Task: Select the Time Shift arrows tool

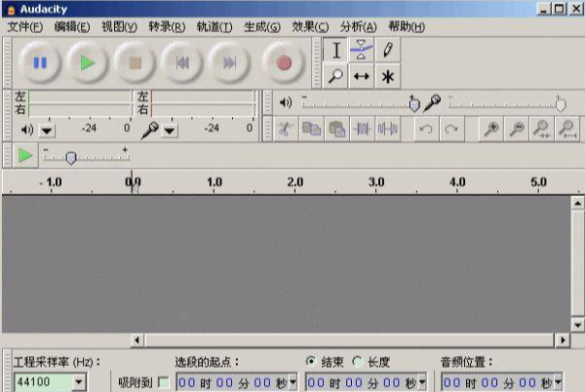Action: pos(361,76)
